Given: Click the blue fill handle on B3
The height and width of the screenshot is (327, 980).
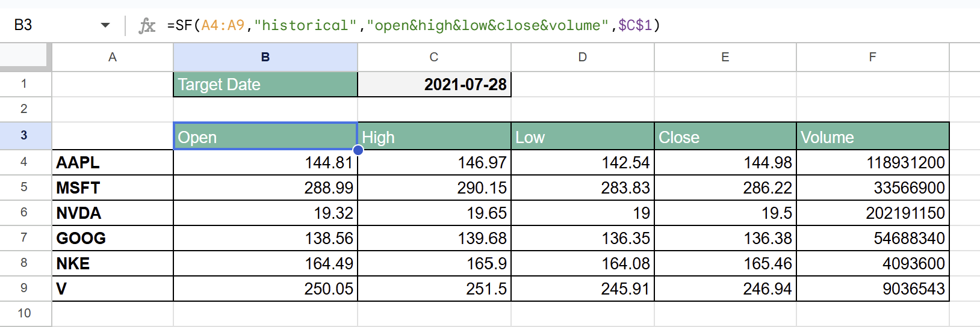Looking at the screenshot, I should (x=358, y=150).
